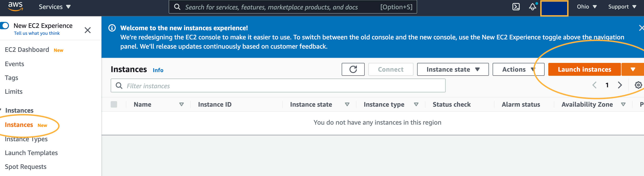This screenshot has width=644, height=176.
Task: Open Spot Requests in sidebar
Action: (x=26, y=167)
